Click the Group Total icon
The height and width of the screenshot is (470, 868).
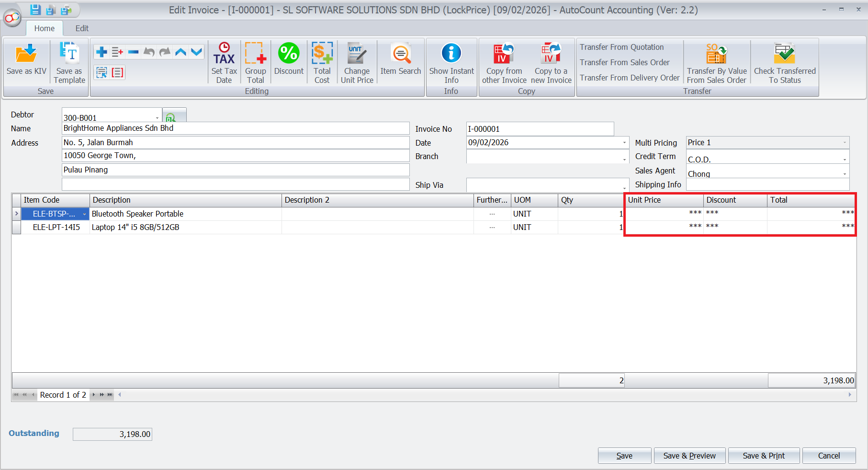[x=255, y=63]
